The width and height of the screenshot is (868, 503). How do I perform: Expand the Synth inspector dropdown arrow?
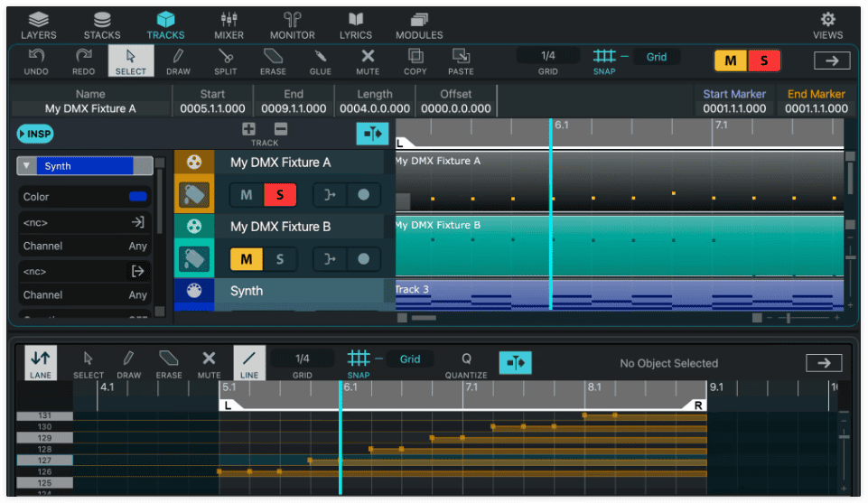26,166
